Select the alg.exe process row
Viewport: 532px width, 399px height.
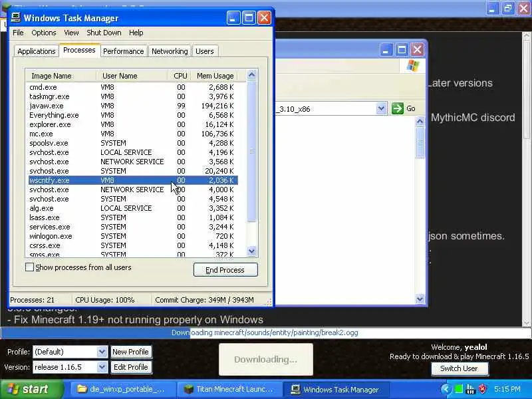133,208
